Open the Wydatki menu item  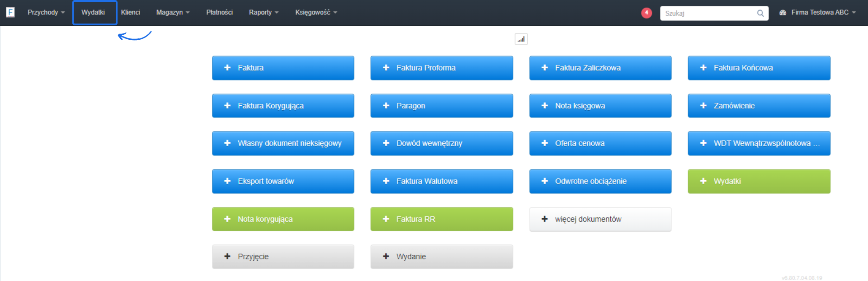[93, 12]
